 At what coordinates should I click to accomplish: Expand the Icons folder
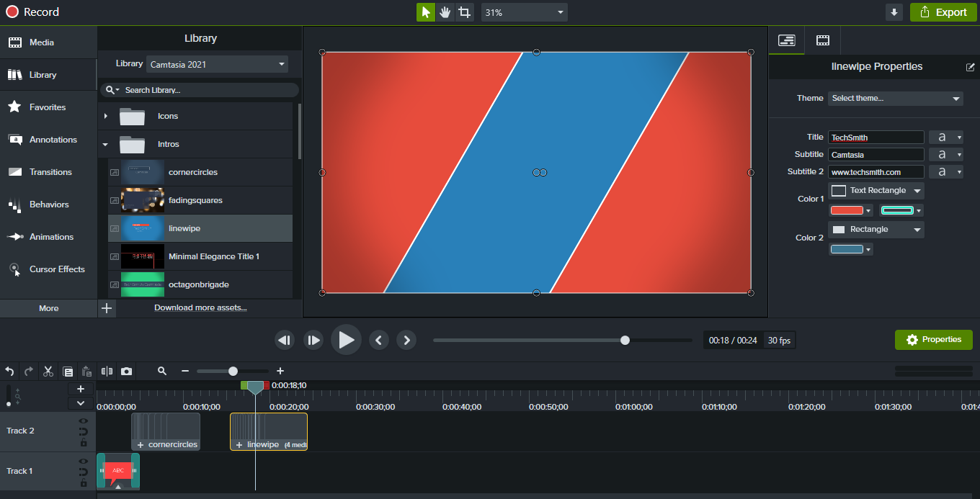(106, 116)
